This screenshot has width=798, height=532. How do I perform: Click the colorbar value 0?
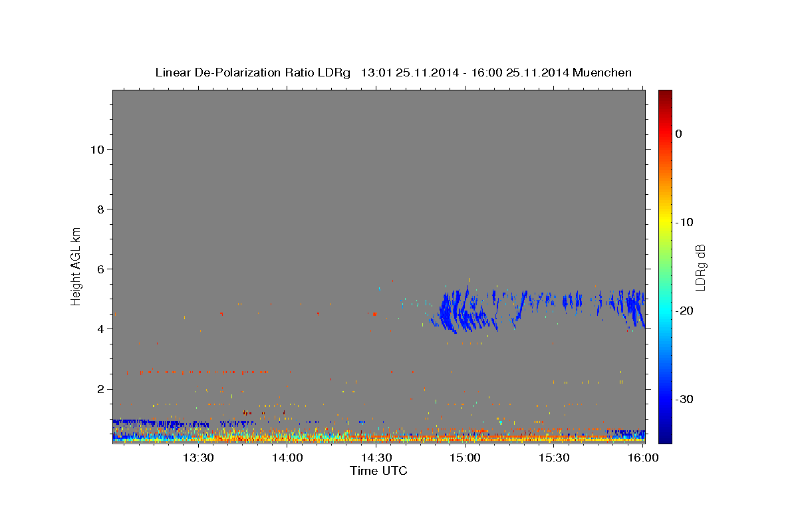coord(679,134)
